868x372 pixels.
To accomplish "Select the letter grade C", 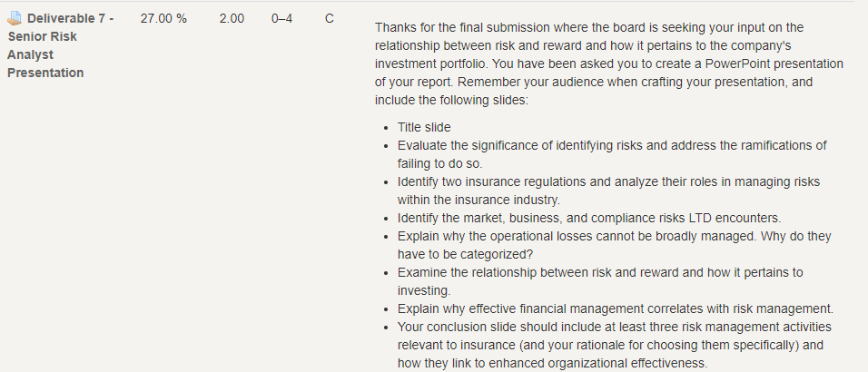I will [330, 19].
